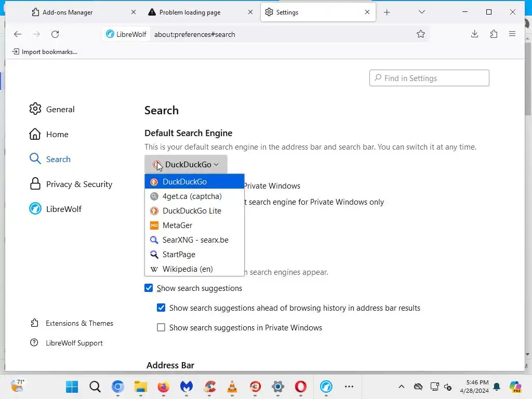Image resolution: width=532 pixels, height=399 pixels.
Task: Choose MetaGer search engine
Action: 194,225
